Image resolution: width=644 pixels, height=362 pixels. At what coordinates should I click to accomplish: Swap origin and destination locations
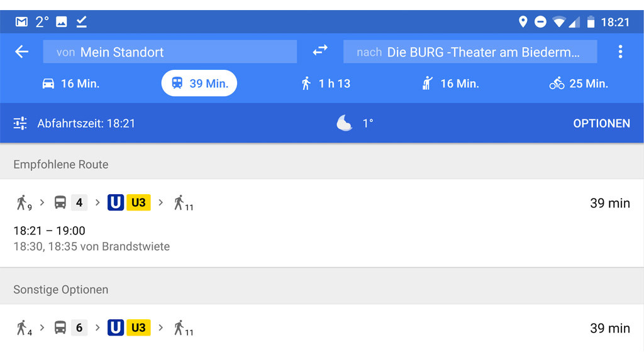(320, 51)
